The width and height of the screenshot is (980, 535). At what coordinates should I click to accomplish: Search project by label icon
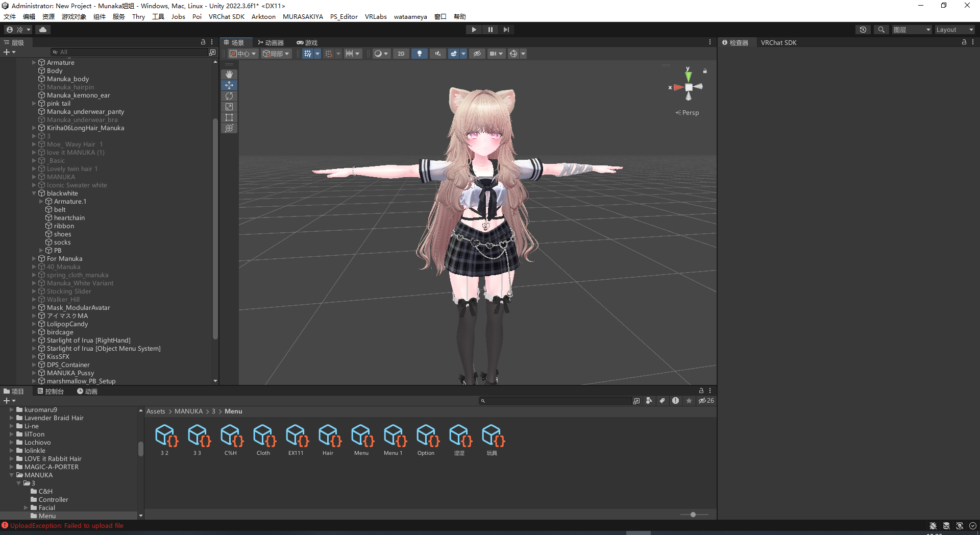[x=662, y=401]
